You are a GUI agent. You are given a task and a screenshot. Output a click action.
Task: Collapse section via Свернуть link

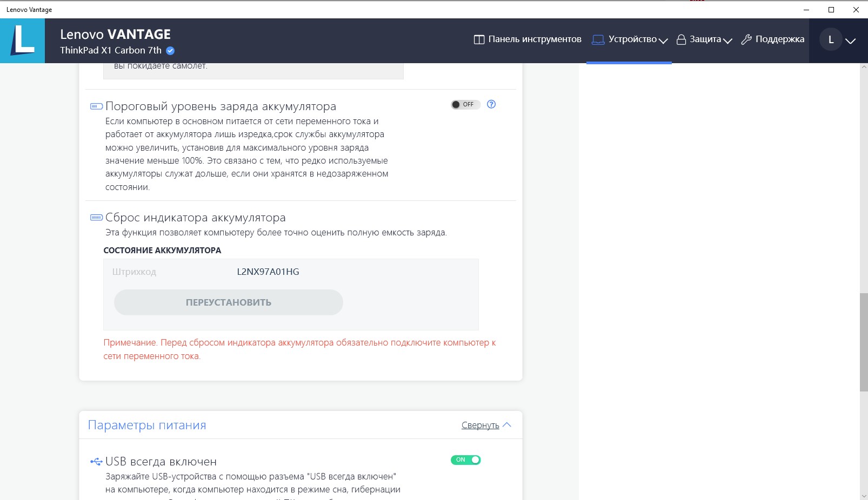480,425
